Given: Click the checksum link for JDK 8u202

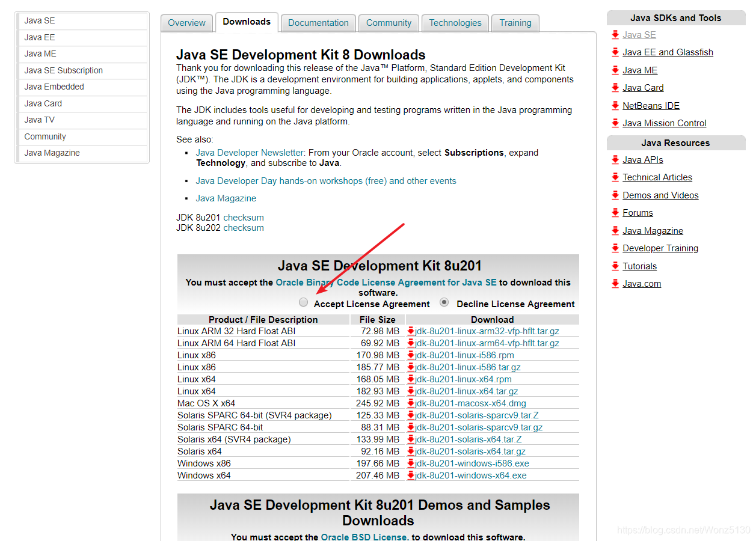Looking at the screenshot, I should (243, 227).
